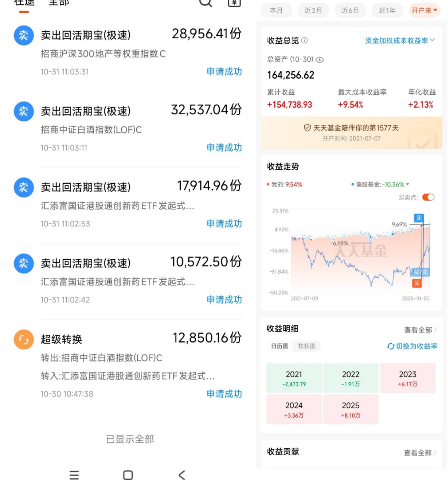The width and height of the screenshot is (448, 495).
Task: Tap 申请成功 for 10-31 11:02:53 order
Action: [224, 224]
